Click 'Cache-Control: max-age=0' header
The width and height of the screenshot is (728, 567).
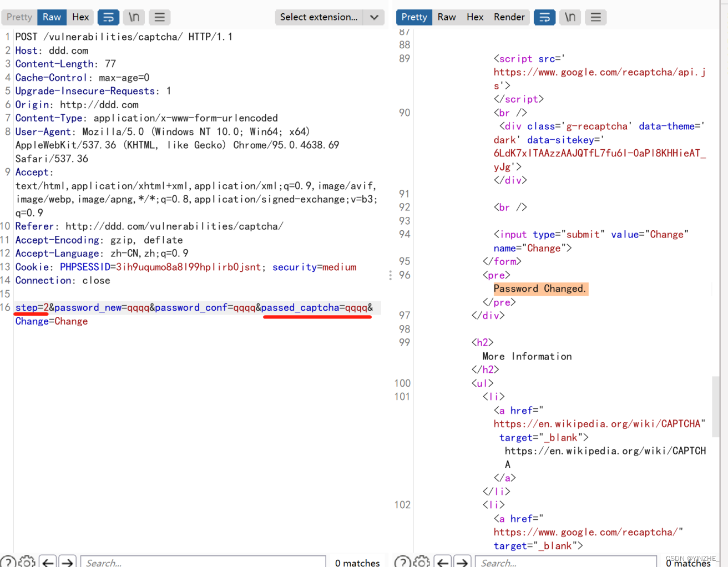[82, 78]
